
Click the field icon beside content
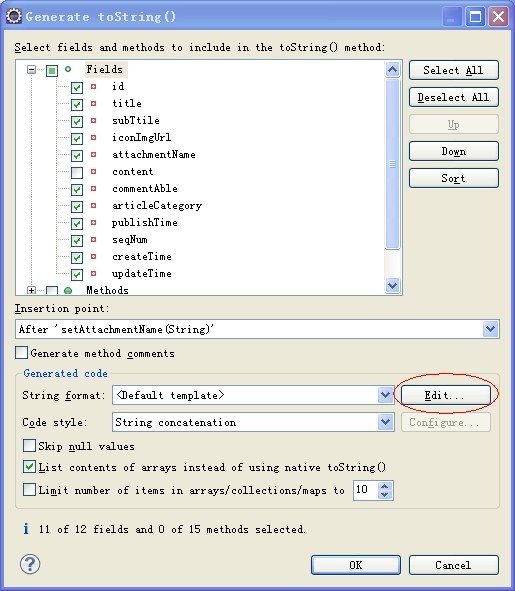coord(93,171)
